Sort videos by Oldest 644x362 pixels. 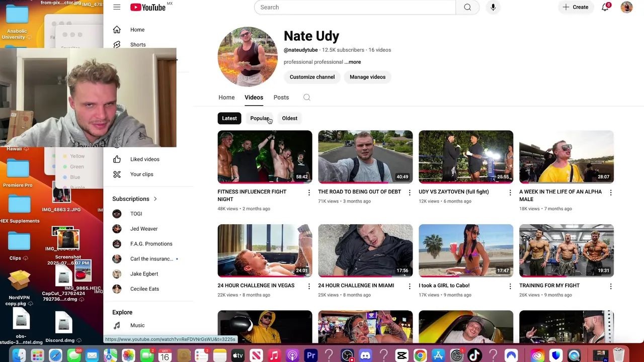(290, 118)
